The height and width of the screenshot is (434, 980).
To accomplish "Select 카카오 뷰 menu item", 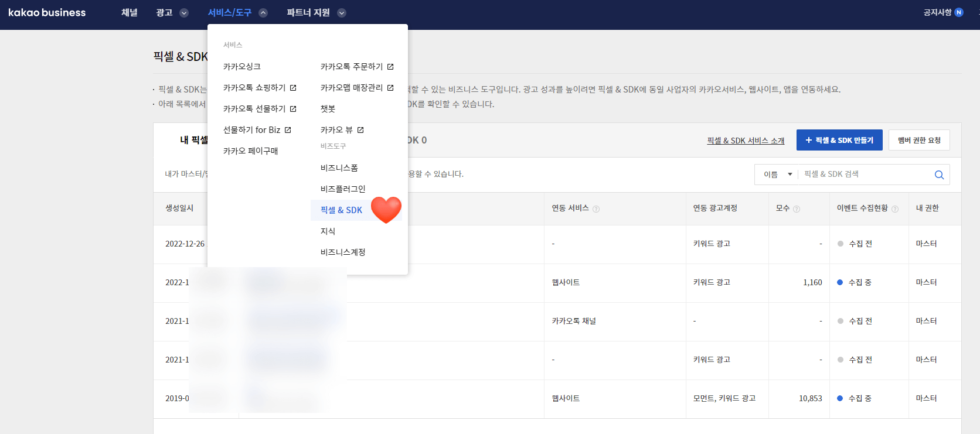I will [337, 130].
